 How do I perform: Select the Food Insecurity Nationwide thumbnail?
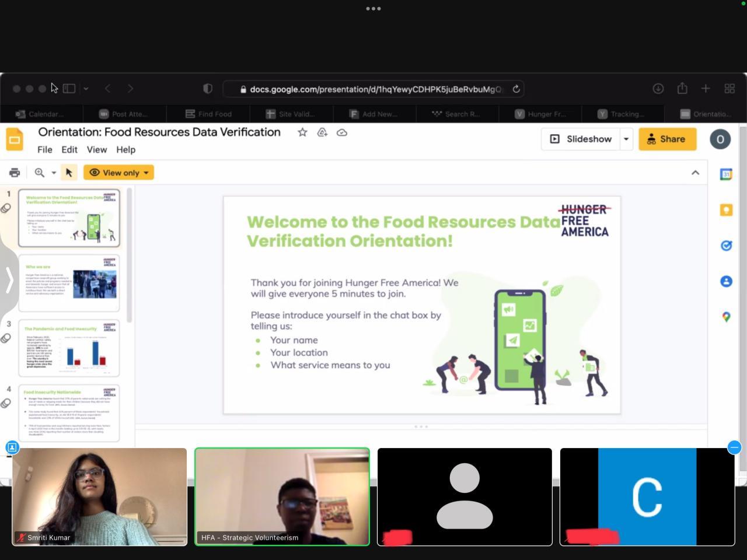coord(69,413)
